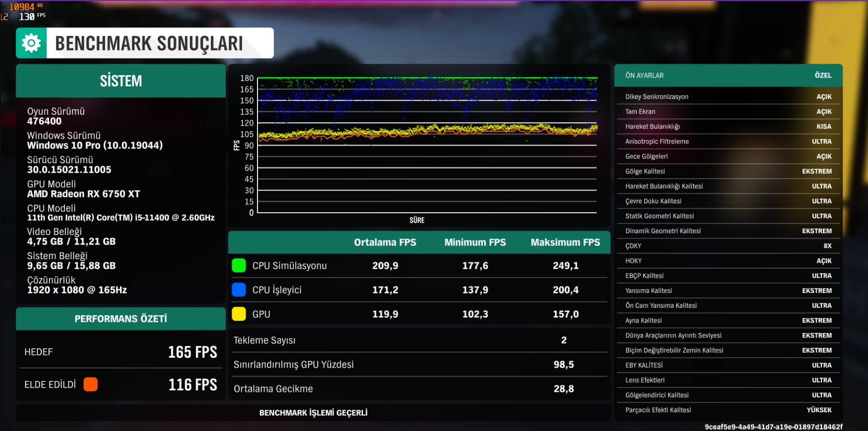Click Ön Cam Yansıma Kalitesi row
The height and width of the screenshot is (431, 868).
click(728, 305)
